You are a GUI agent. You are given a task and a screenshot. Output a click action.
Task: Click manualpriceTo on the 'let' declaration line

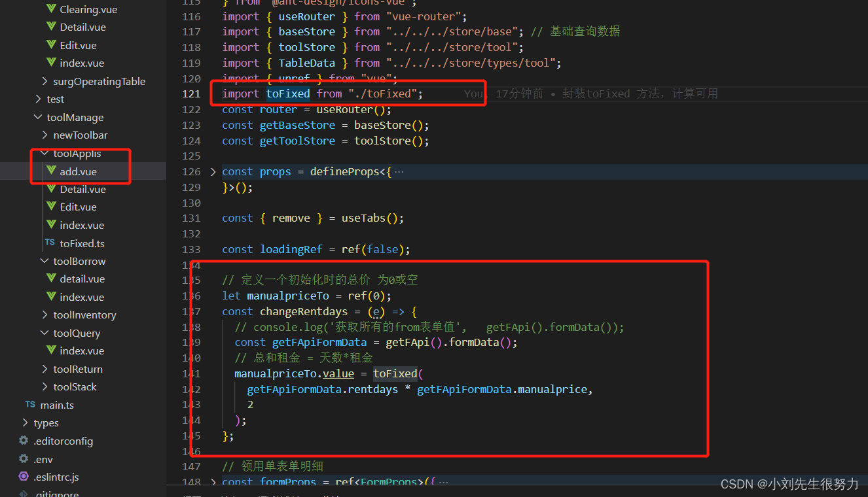[x=288, y=296]
